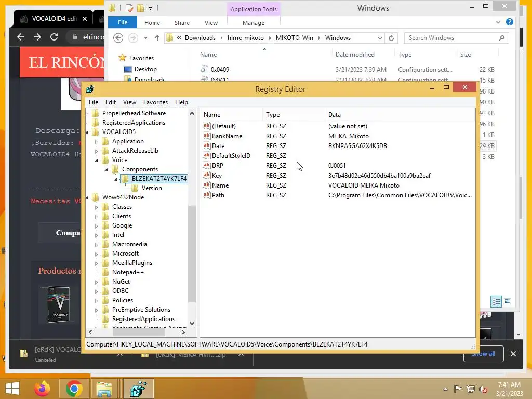This screenshot has height=399, width=532.
Task: Refresh the Explorer folder view
Action: point(391,38)
